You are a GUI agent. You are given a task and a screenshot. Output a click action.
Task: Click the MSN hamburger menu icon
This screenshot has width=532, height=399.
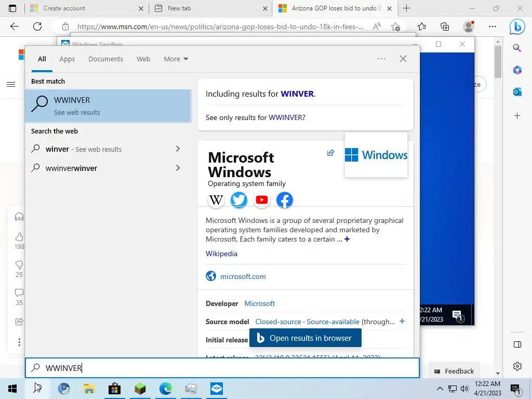(11, 84)
